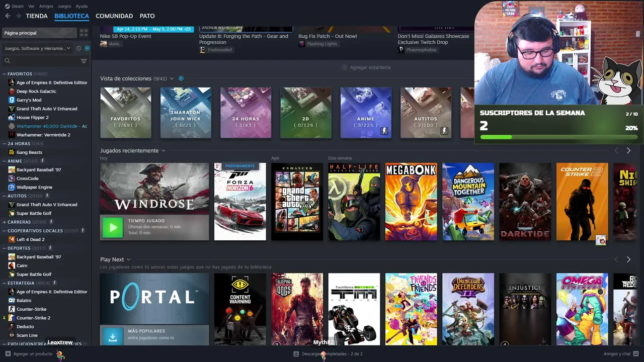644x362 pixels.
Task: Toggle the ready-to-play filter icon
Action: [87, 48]
